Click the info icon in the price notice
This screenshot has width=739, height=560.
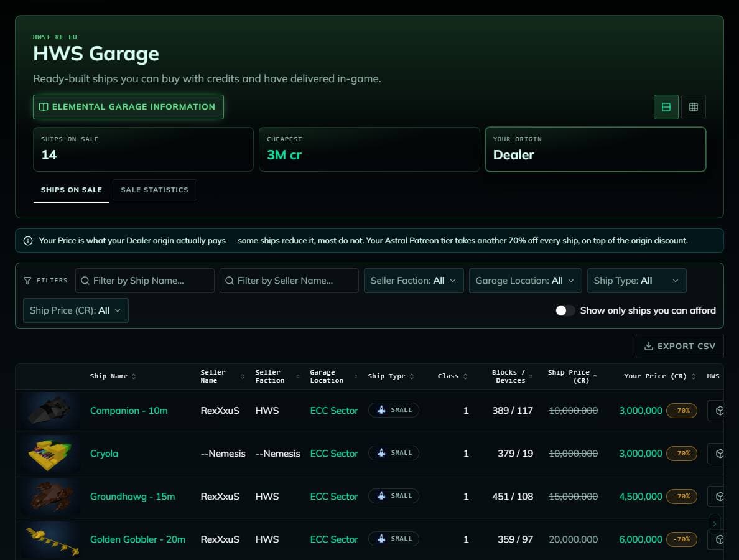[28, 241]
